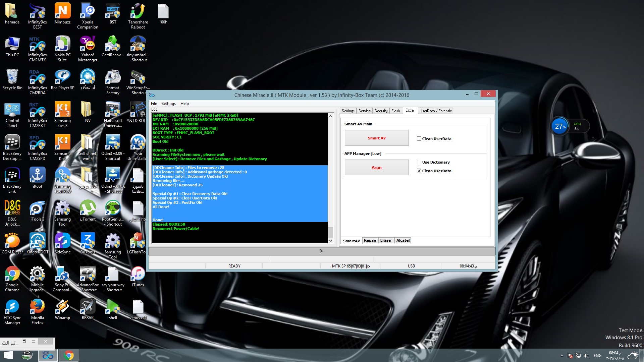Image resolution: width=644 pixels, height=362 pixels.
Task: Switch to the Security tab
Action: point(381,111)
